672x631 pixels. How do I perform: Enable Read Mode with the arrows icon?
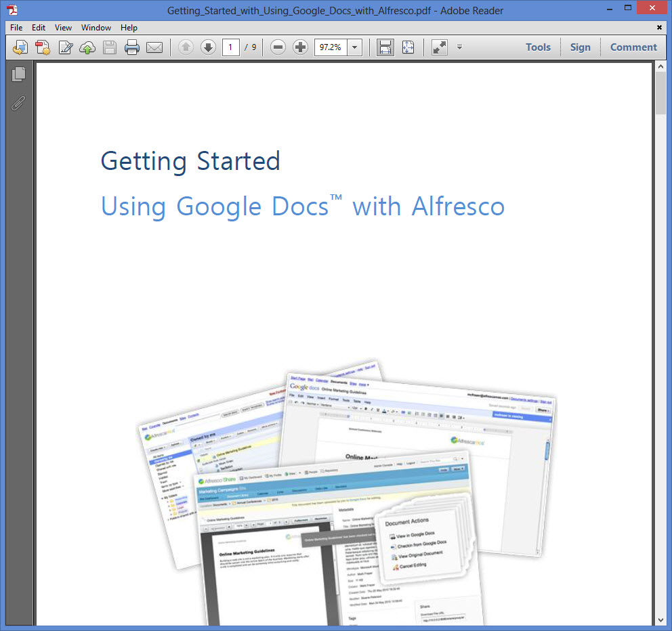(439, 47)
